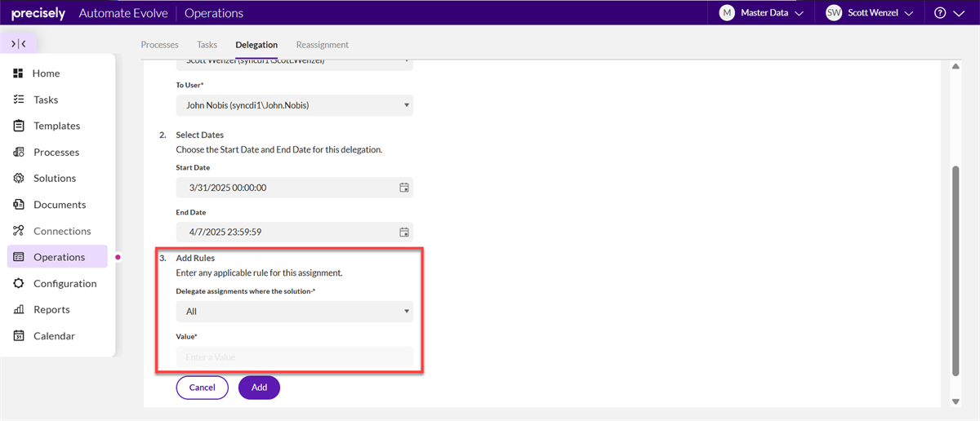Viewport: 980px width, 421px height.
Task: Click the Connections icon in the sidebar
Action: point(19,231)
